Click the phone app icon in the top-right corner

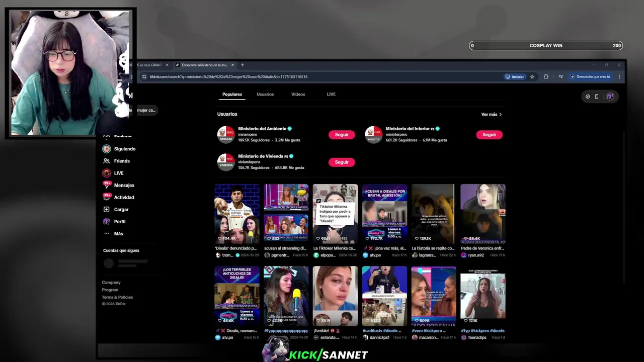[x=597, y=97]
